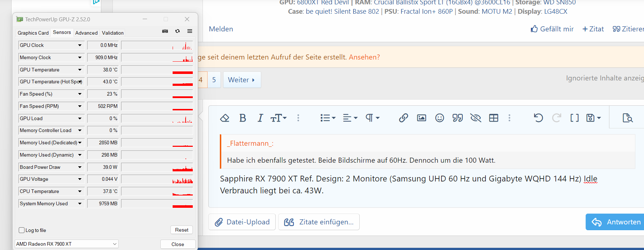Click the Antworten reply button

tap(615, 222)
